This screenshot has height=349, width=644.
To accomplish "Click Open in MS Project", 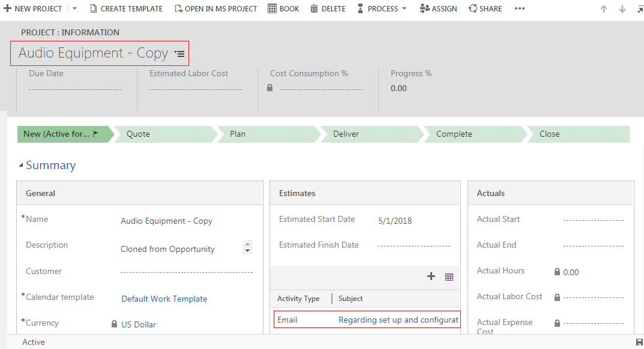I will [216, 8].
